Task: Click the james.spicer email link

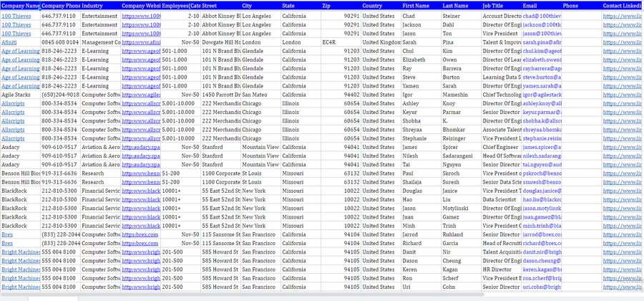Action: pyautogui.click(x=542, y=147)
